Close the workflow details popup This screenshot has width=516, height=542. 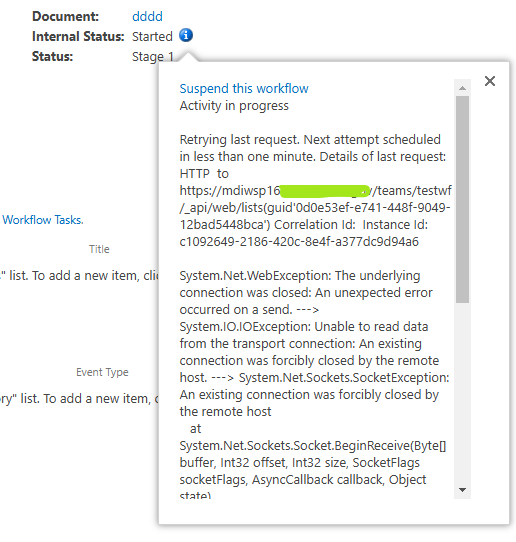click(490, 81)
